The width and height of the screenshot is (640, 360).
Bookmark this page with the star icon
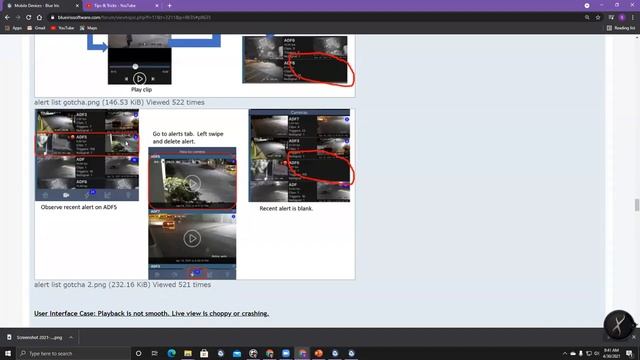click(x=598, y=18)
